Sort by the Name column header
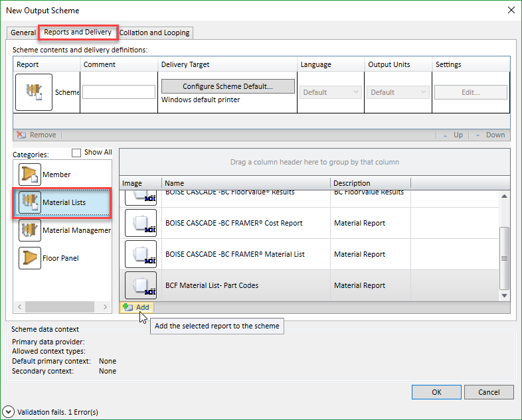522x420 pixels. pyautogui.click(x=246, y=183)
